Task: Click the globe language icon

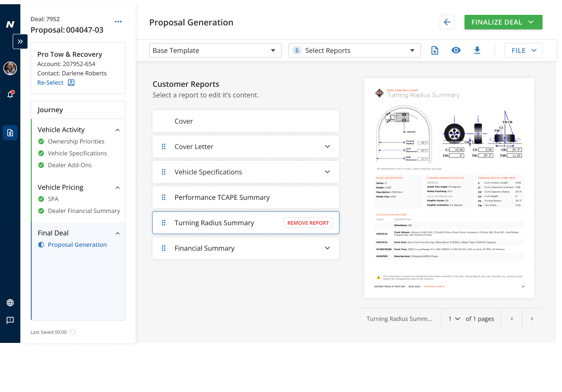Action: click(x=10, y=303)
